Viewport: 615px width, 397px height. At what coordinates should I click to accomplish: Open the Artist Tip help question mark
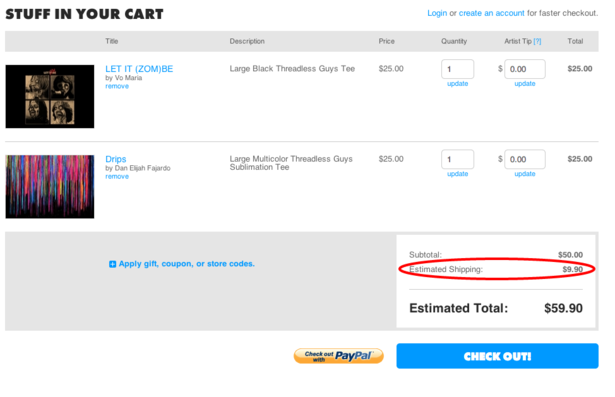click(537, 41)
